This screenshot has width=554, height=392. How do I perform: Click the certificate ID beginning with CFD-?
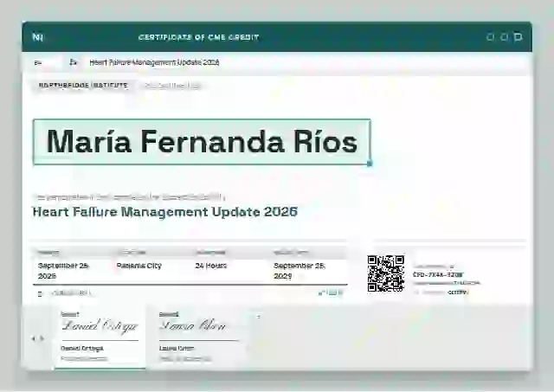438,274
